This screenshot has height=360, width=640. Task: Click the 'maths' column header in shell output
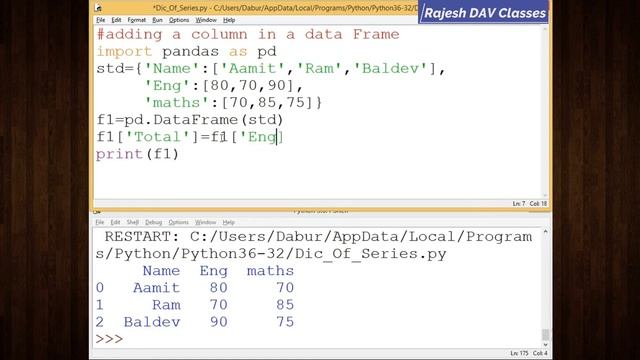point(270,271)
